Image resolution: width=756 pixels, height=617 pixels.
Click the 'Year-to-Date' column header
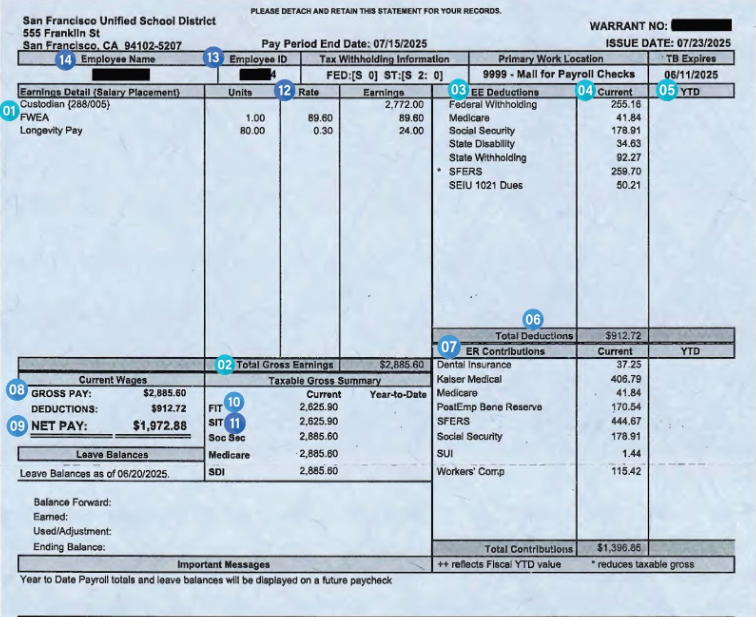[398, 395]
